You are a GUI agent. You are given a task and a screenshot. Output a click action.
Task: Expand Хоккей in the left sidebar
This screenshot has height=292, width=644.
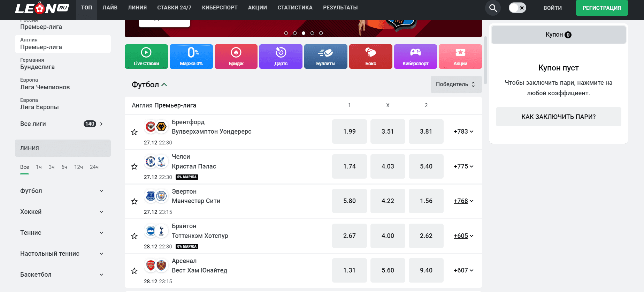coord(62,212)
